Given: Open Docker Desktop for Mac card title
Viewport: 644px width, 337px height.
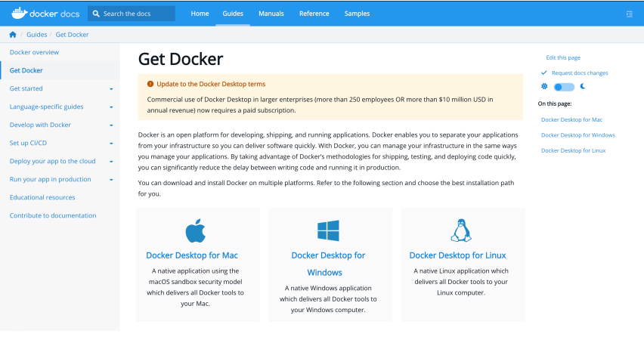Looking at the screenshot, I should [192, 255].
